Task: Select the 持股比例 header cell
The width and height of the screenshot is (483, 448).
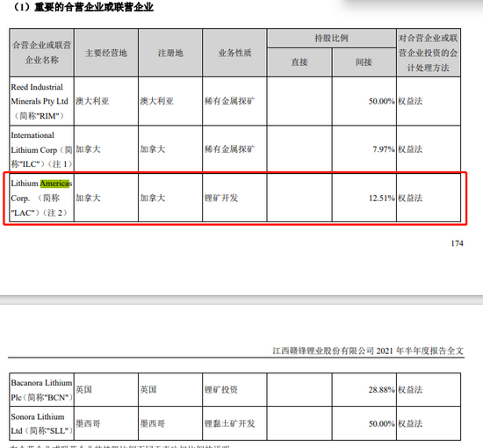Action: tap(332, 39)
